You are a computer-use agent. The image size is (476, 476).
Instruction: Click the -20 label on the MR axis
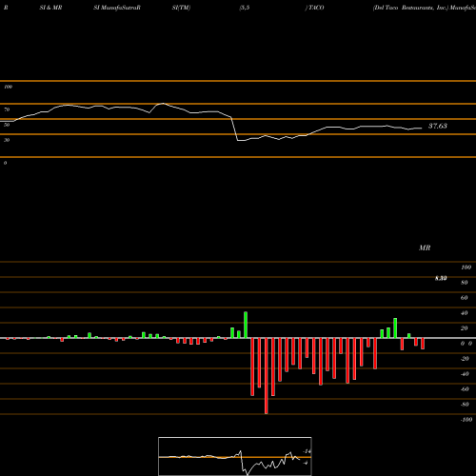(x=465, y=359)
